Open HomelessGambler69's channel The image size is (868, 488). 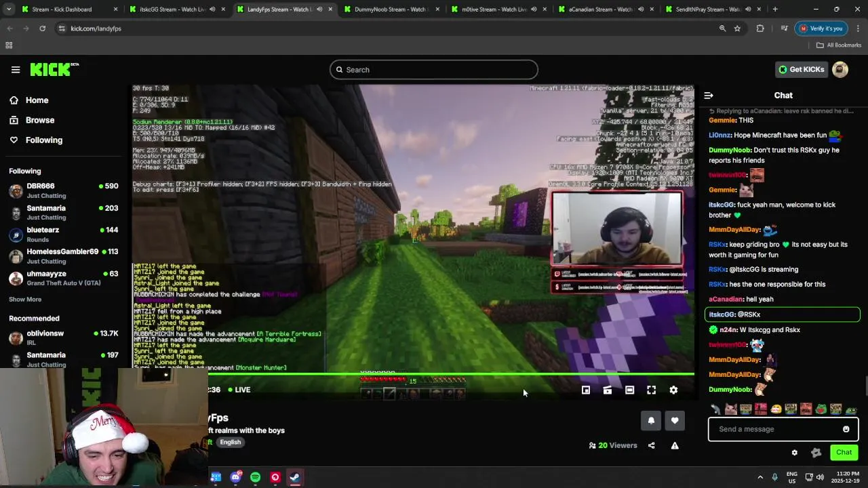(x=63, y=256)
